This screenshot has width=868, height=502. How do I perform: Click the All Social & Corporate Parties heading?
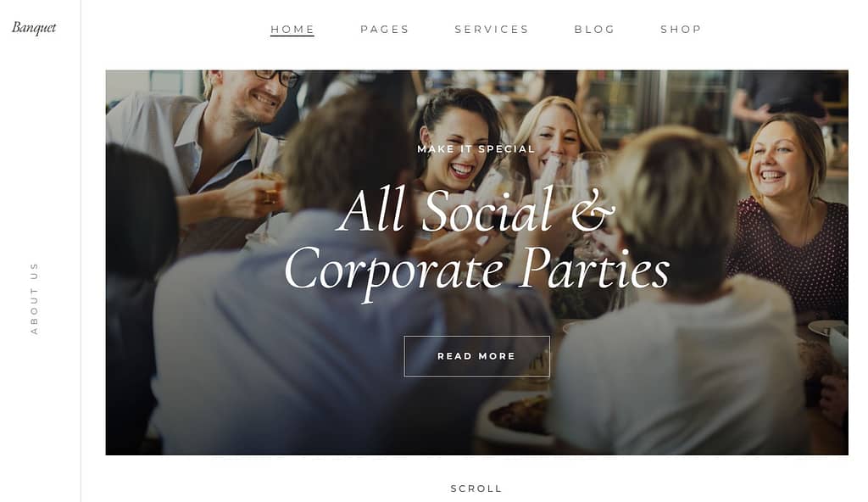pos(476,241)
